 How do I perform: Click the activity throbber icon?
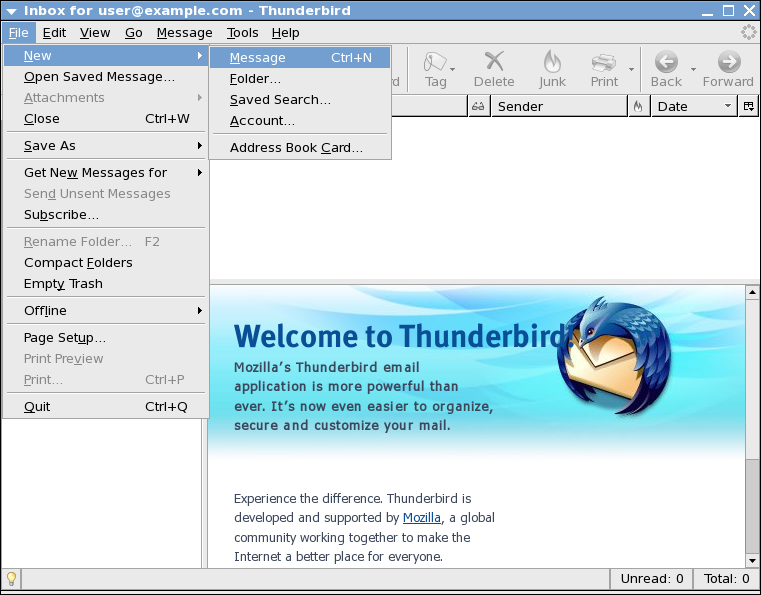point(748,33)
